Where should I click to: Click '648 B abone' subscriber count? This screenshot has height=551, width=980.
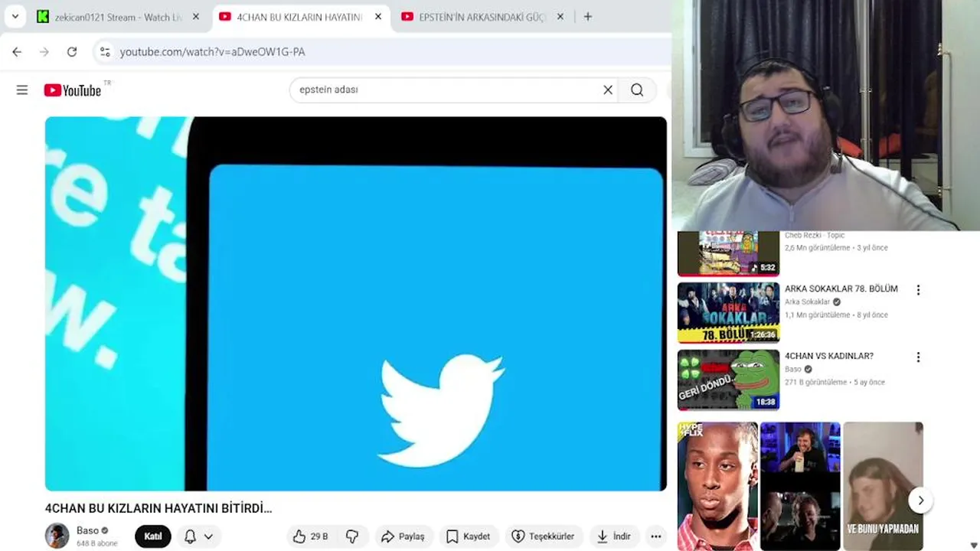point(97,543)
